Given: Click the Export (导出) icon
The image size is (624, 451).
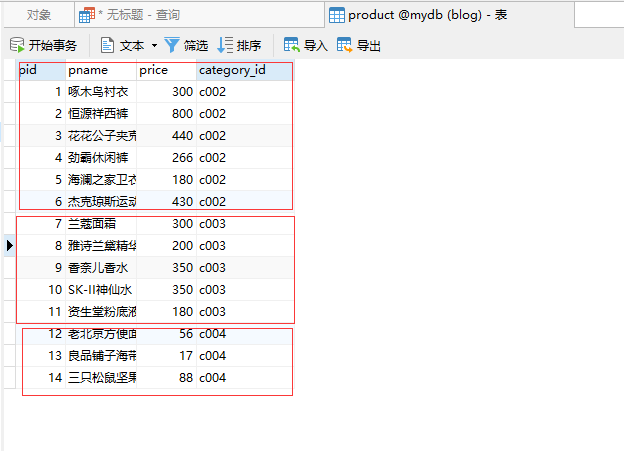Looking at the screenshot, I should [x=345, y=45].
